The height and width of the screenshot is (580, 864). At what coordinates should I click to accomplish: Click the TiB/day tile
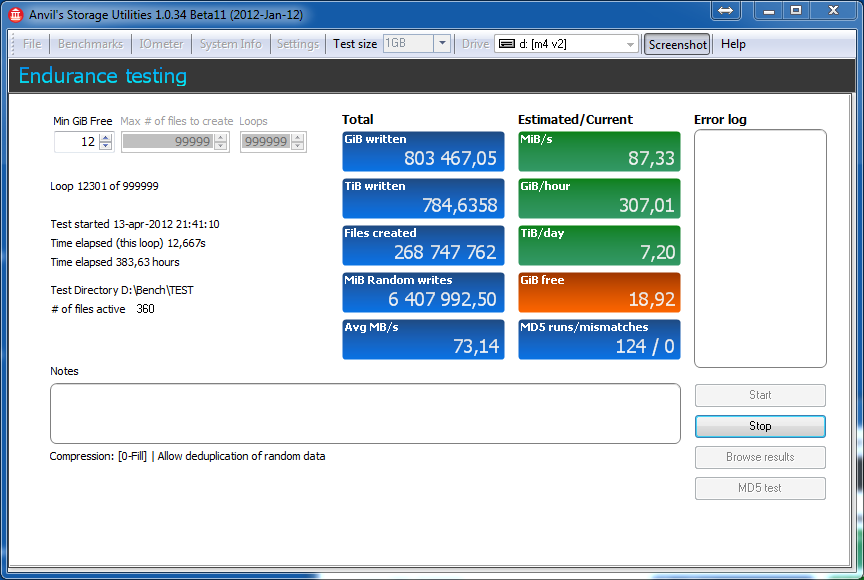pos(599,245)
